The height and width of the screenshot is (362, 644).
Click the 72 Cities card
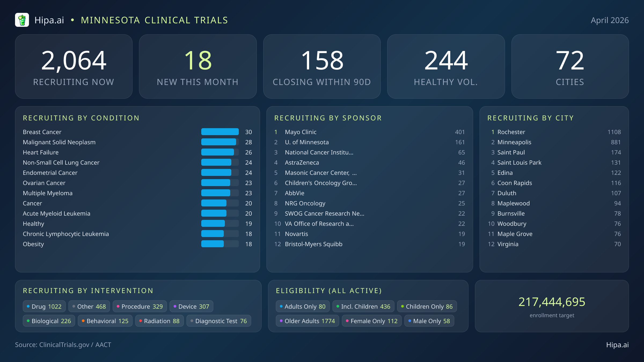pyautogui.click(x=570, y=67)
